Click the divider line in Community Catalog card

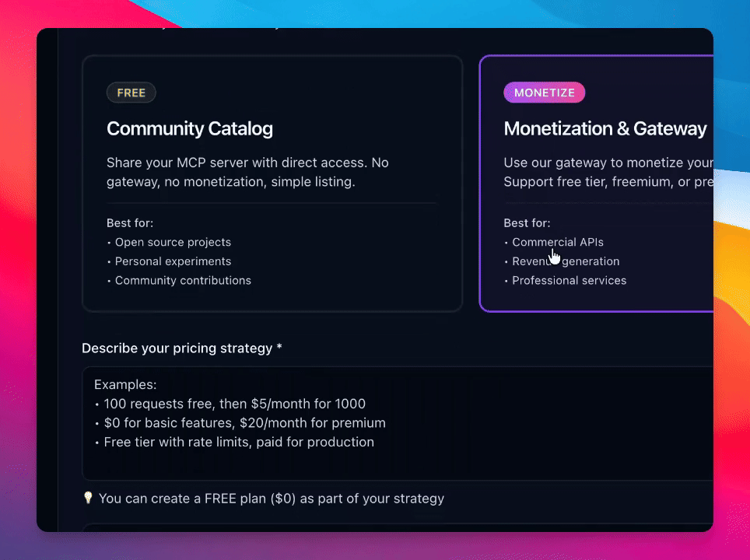272,204
